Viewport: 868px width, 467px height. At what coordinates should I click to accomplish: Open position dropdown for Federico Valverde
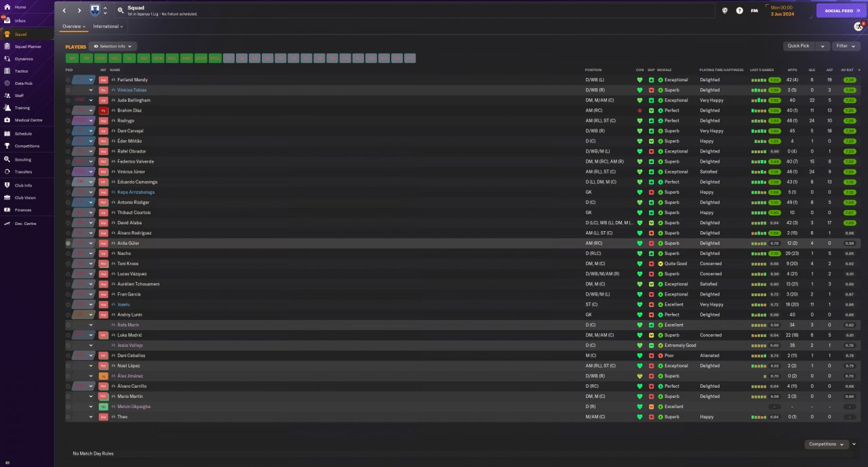pyautogui.click(x=91, y=161)
